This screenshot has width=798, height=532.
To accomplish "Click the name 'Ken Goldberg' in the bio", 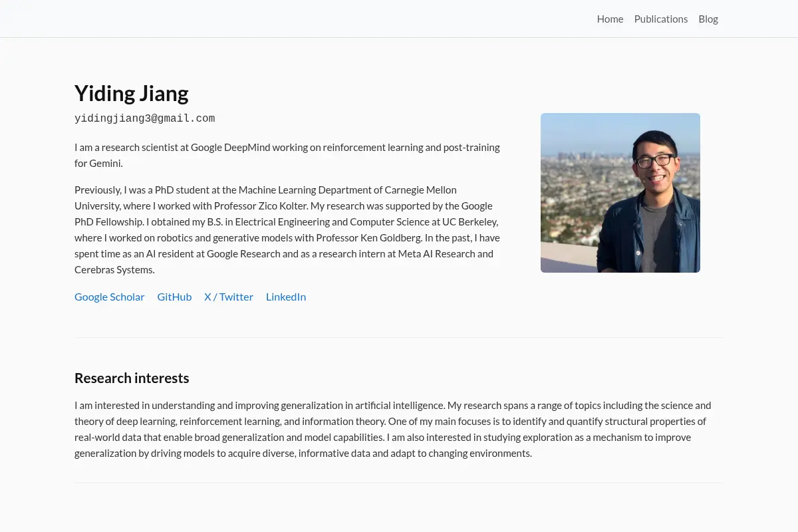I will point(390,237).
